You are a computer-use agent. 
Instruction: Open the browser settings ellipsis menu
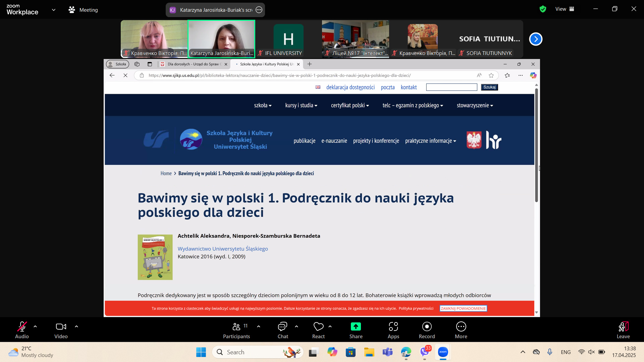(521, 75)
